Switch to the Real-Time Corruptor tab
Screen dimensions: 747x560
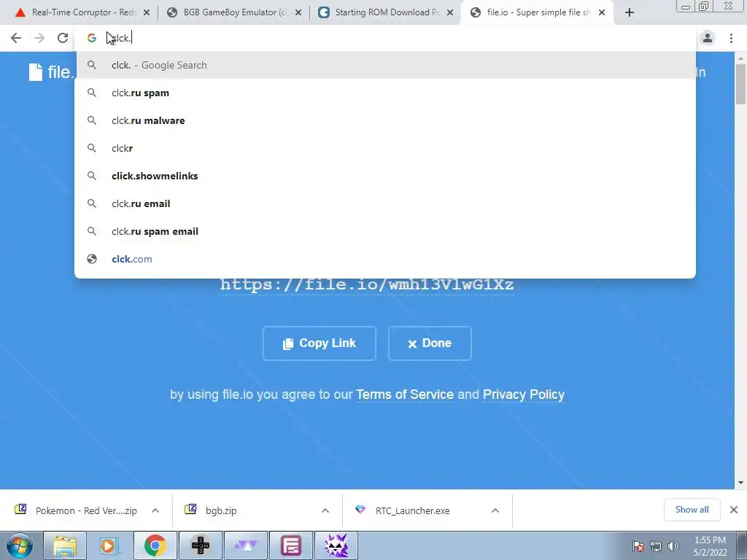[80, 13]
